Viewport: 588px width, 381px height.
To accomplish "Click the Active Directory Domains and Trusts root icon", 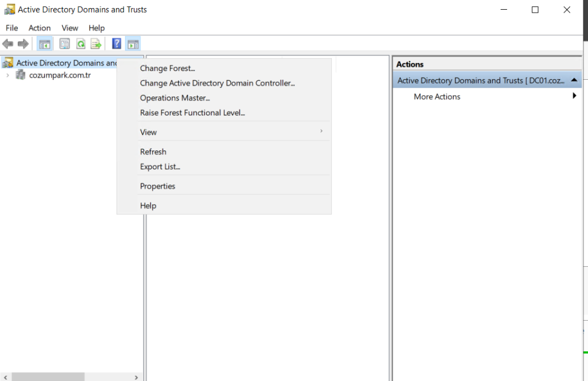I will click(x=8, y=63).
